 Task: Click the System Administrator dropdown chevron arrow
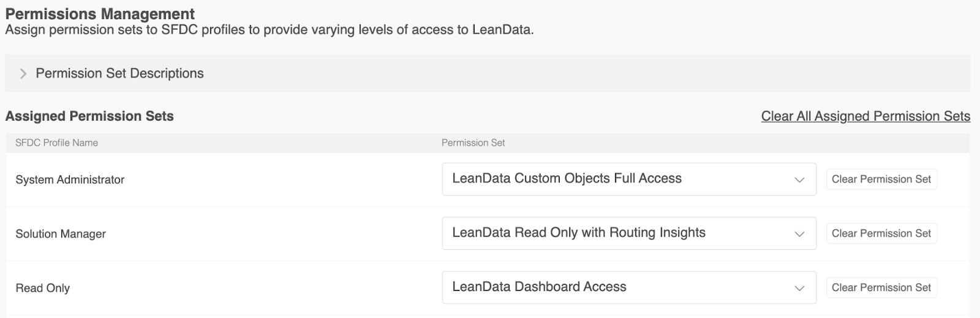[x=799, y=180]
